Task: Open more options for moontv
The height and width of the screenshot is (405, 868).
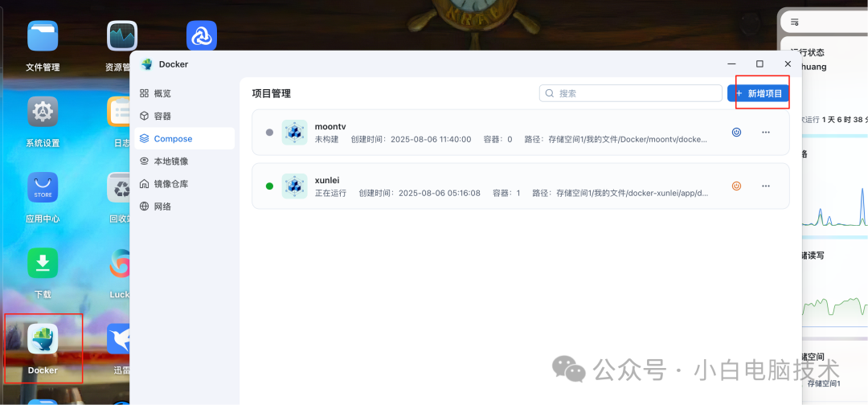Action: pyautogui.click(x=766, y=133)
